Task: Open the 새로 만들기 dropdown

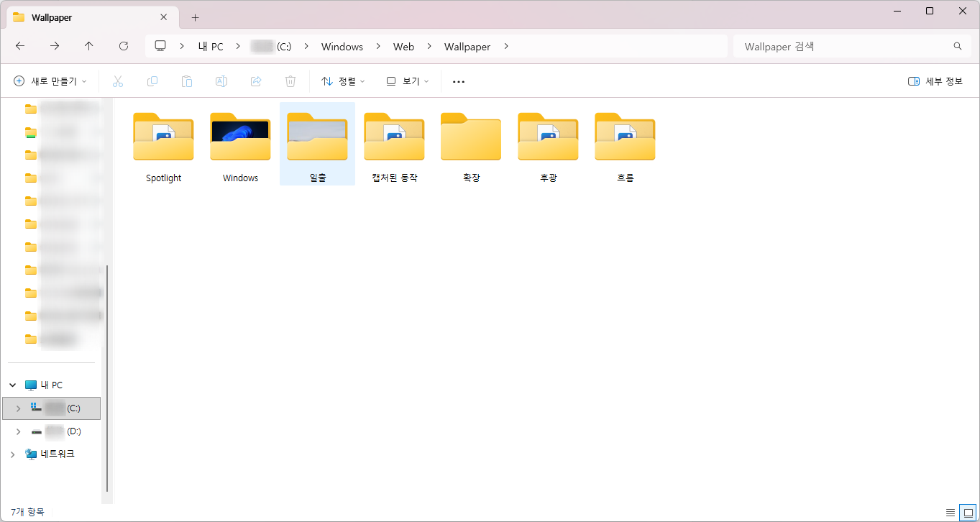Action: point(50,81)
